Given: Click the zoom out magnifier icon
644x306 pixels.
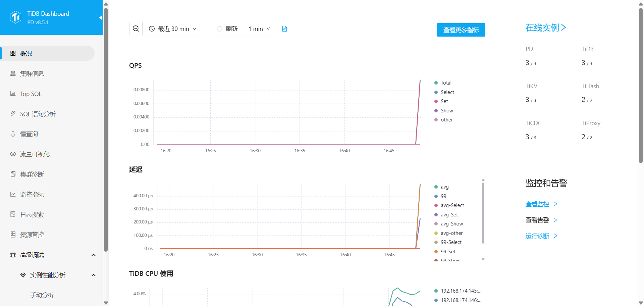Looking at the screenshot, I should click(x=136, y=29).
